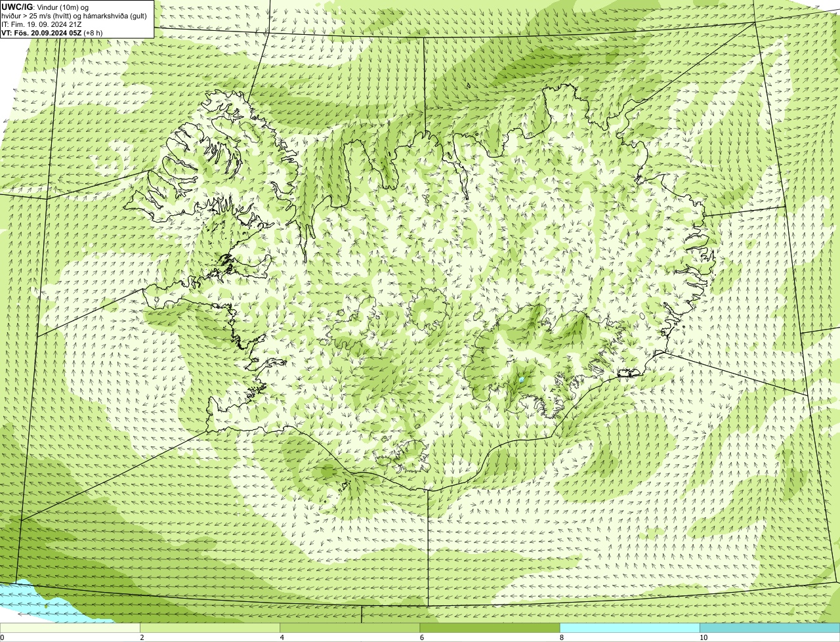
Task: Click the colorbar tick label "0"
Action: coord(3,637)
